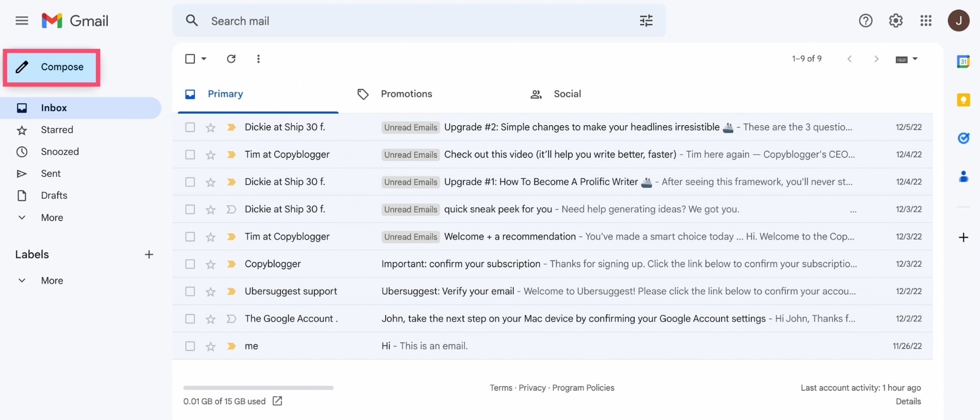This screenshot has height=420, width=980.
Task: Star The Google Account email
Action: 210,319
